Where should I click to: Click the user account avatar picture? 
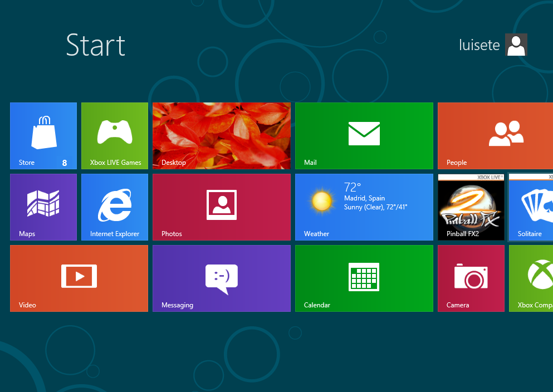coord(516,45)
